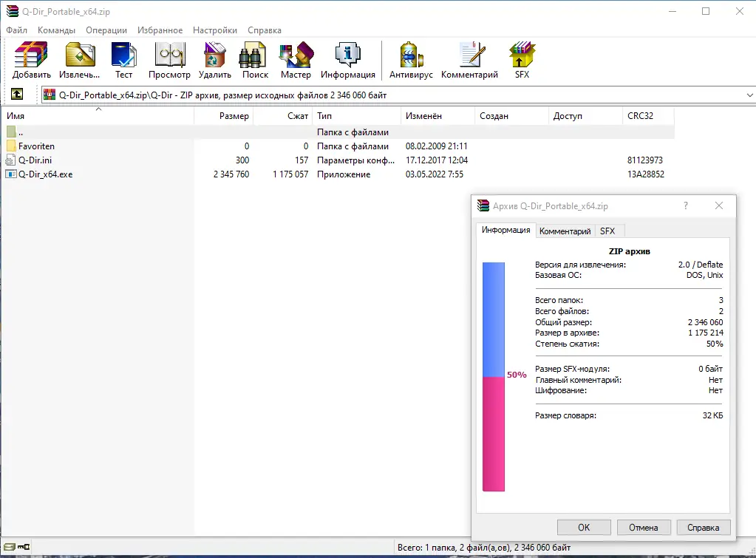Click the archive icon in address bar
Screen dimensions: 756x558
tap(50, 95)
